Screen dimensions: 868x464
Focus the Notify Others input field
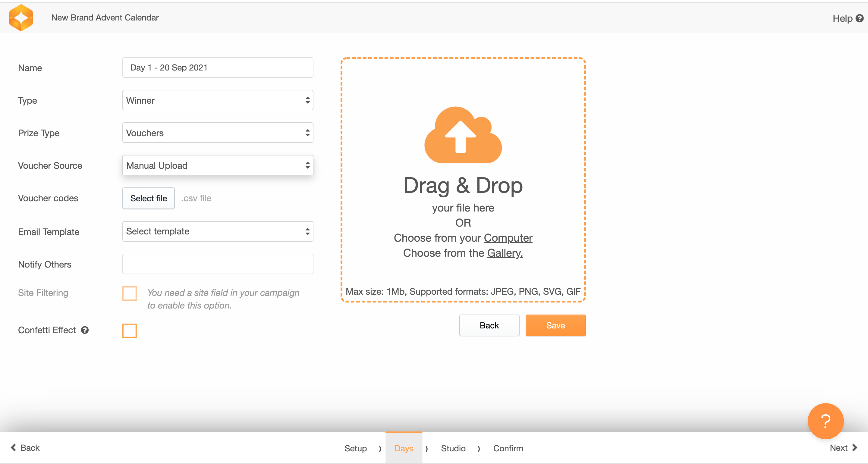click(217, 264)
